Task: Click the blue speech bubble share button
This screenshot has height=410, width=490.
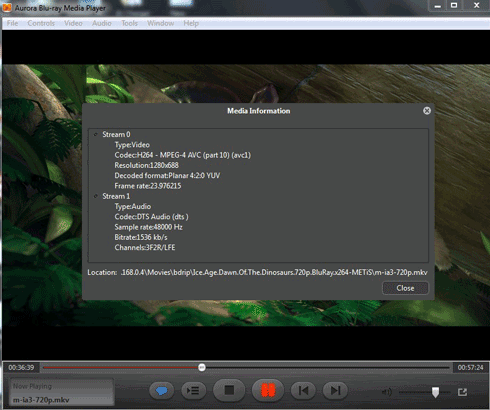Action: [x=162, y=390]
